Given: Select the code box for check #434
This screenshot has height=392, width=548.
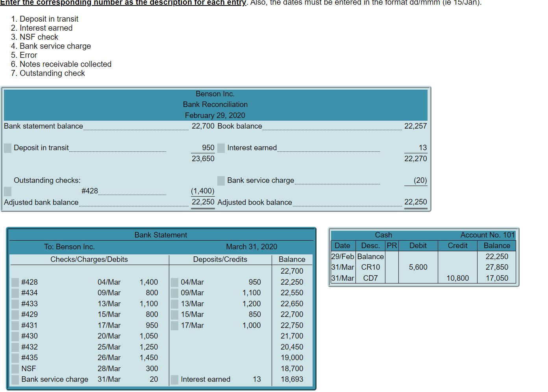Looking at the screenshot, I should tap(15, 293).
